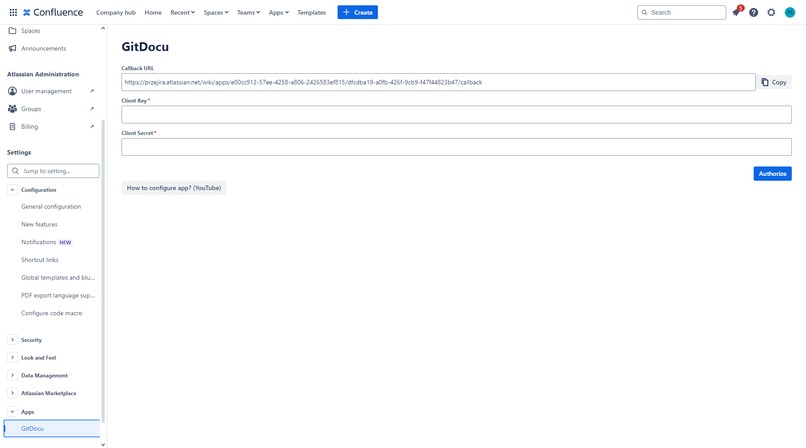Open the user profile avatar
Screen dimensions: 806x448
790,12
